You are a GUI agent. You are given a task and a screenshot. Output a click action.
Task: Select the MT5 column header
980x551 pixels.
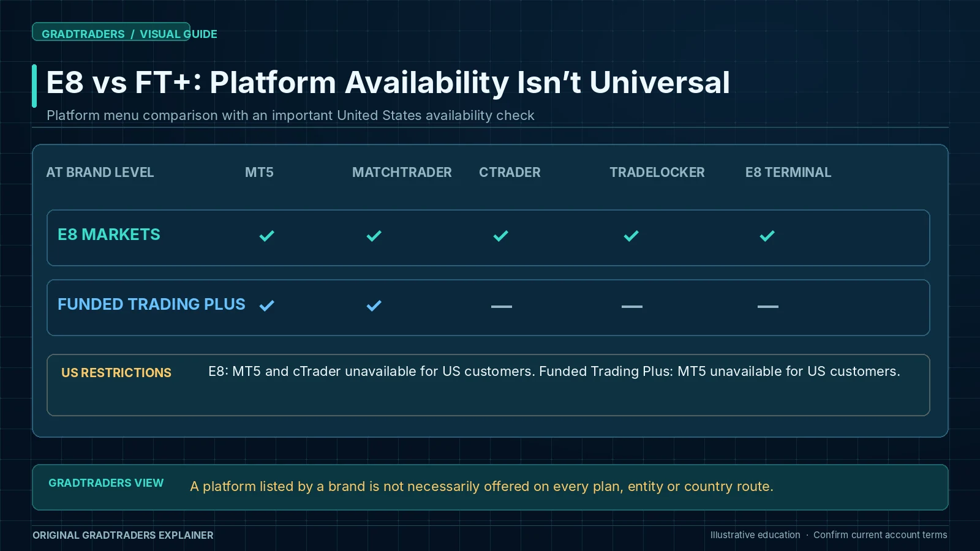(259, 173)
